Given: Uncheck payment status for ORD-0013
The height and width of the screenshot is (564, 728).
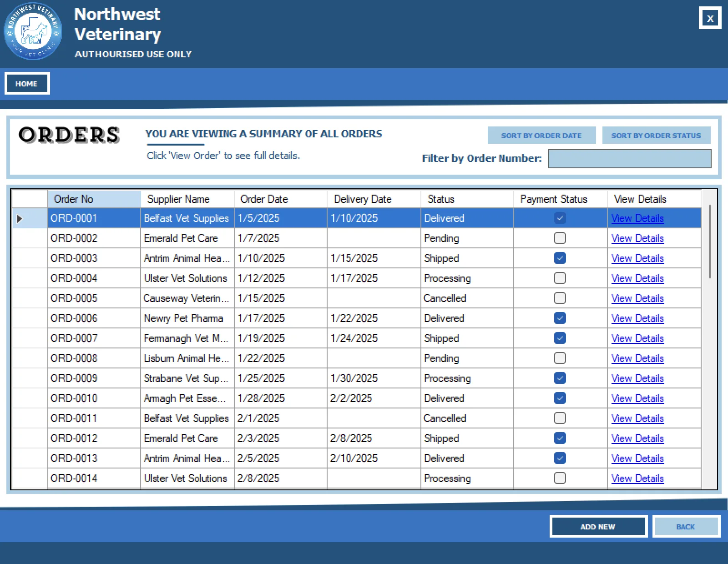Looking at the screenshot, I should [x=560, y=458].
